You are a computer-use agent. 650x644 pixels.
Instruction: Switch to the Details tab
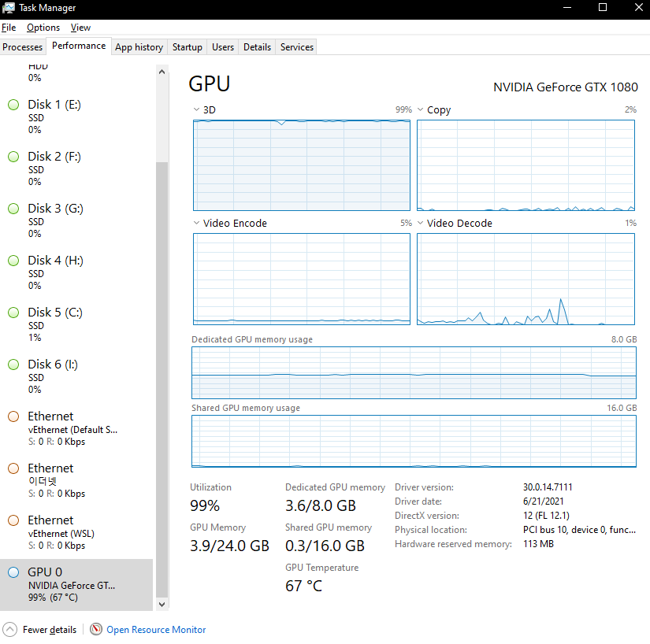(x=257, y=47)
